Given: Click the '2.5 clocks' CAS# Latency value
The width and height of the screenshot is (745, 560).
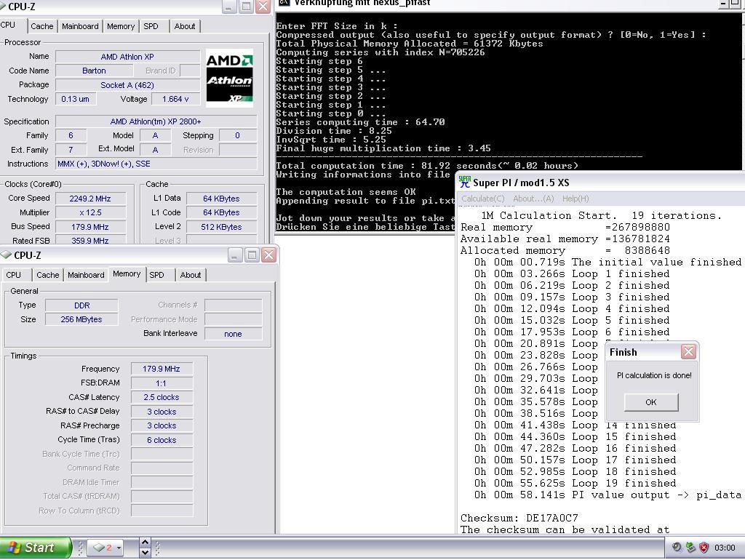Looking at the screenshot, I should (x=162, y=397).
